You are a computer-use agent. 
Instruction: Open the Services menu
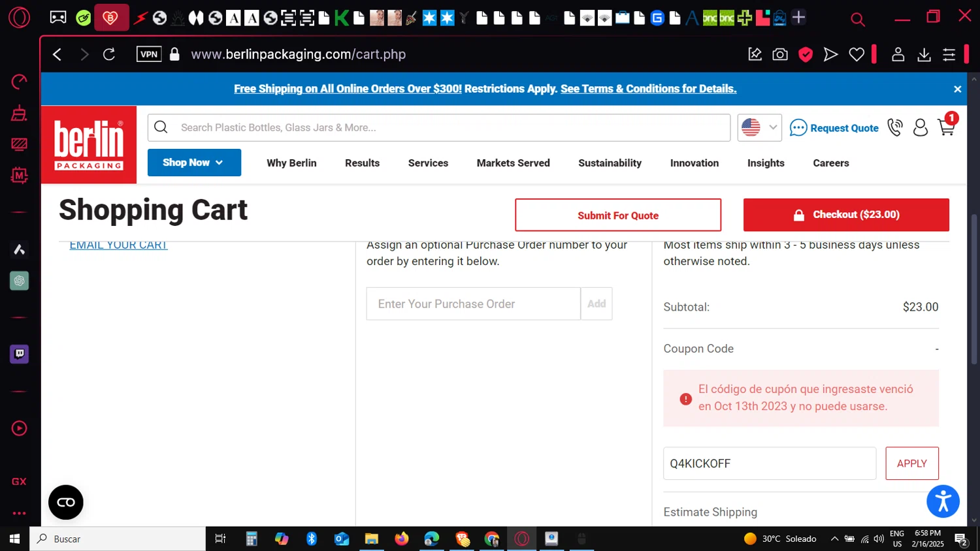pos(428,163)
